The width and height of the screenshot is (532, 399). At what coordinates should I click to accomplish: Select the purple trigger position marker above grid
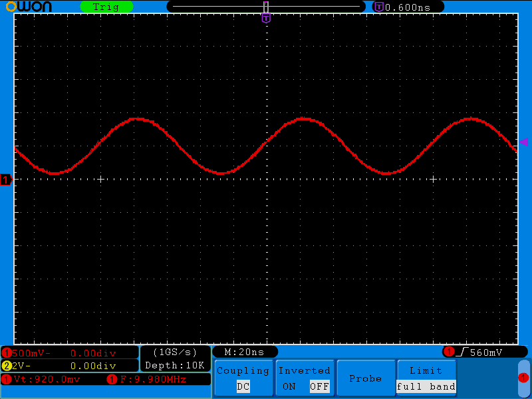[266, 18]
